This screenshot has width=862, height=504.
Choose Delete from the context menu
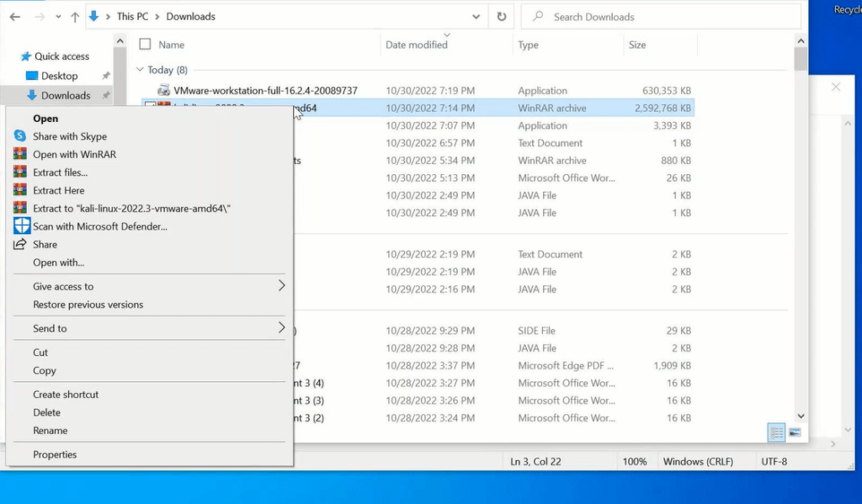coord(47,413)
